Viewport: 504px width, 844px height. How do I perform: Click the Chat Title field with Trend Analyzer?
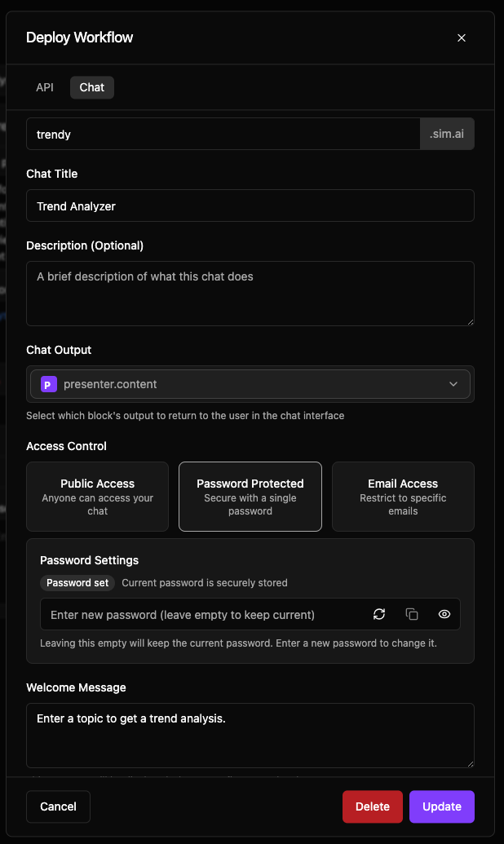[250, 205]
